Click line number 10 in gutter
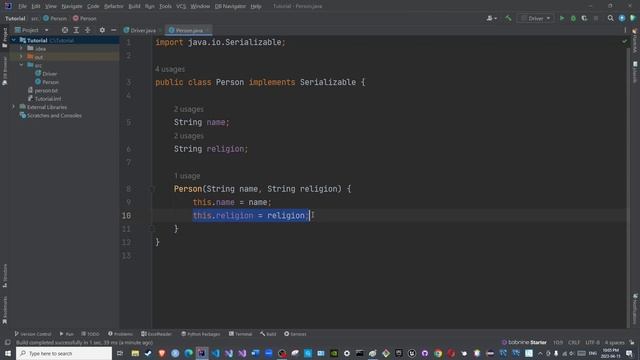 click(127, 216)
